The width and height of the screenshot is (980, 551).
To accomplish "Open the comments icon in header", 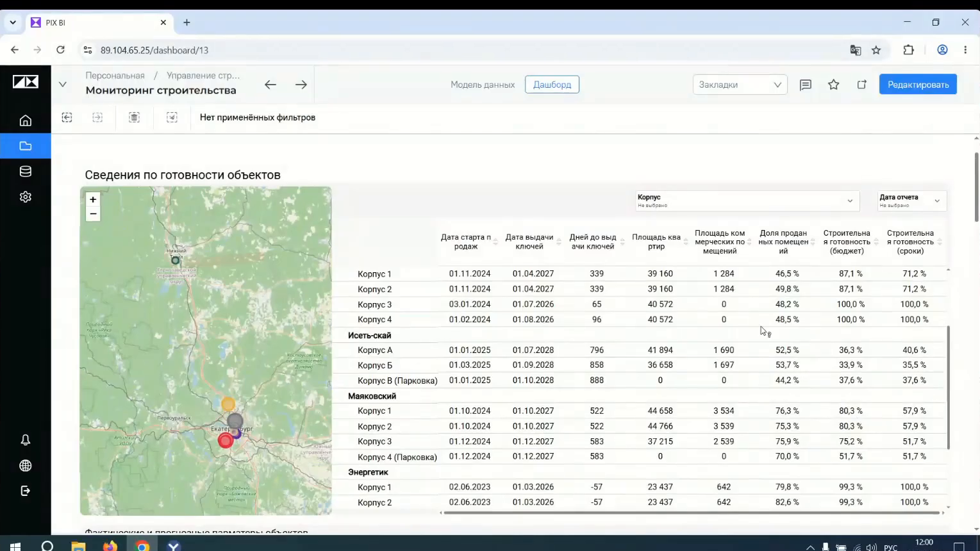I will (806, 85).
